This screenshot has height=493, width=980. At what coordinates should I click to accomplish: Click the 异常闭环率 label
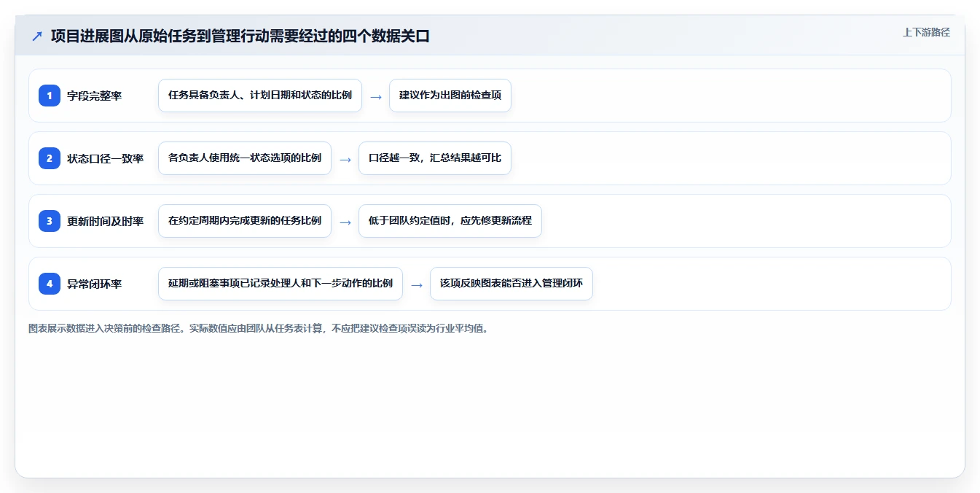coord(95,284)
